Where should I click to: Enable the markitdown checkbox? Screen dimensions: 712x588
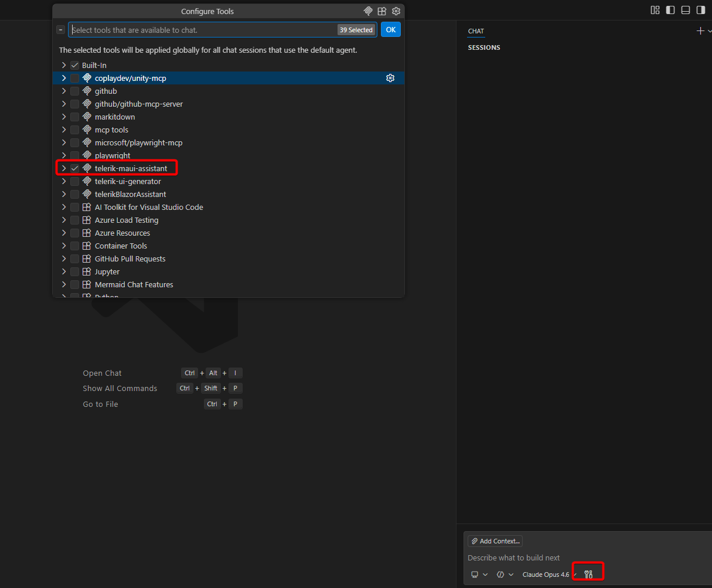click(x=74, y=117)
